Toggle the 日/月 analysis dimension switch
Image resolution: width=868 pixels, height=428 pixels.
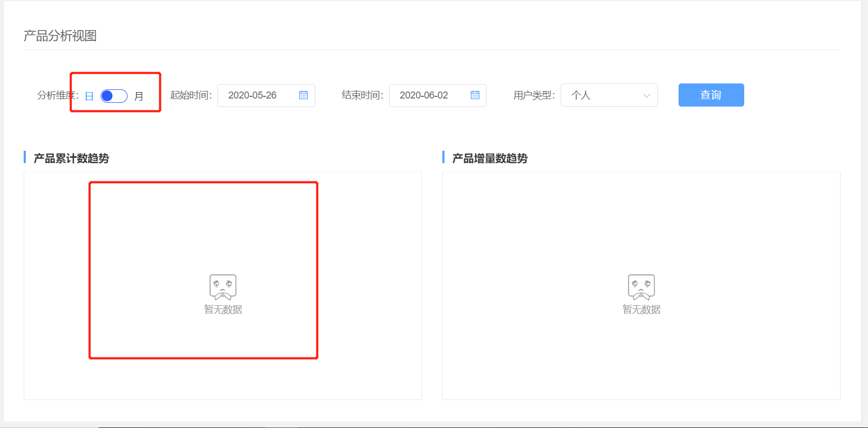point(114,96)
